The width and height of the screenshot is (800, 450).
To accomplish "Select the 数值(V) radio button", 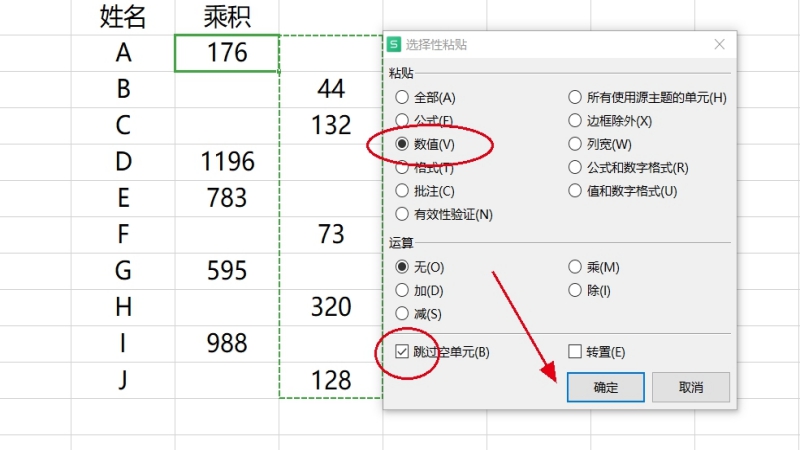I will coord(403,144).
